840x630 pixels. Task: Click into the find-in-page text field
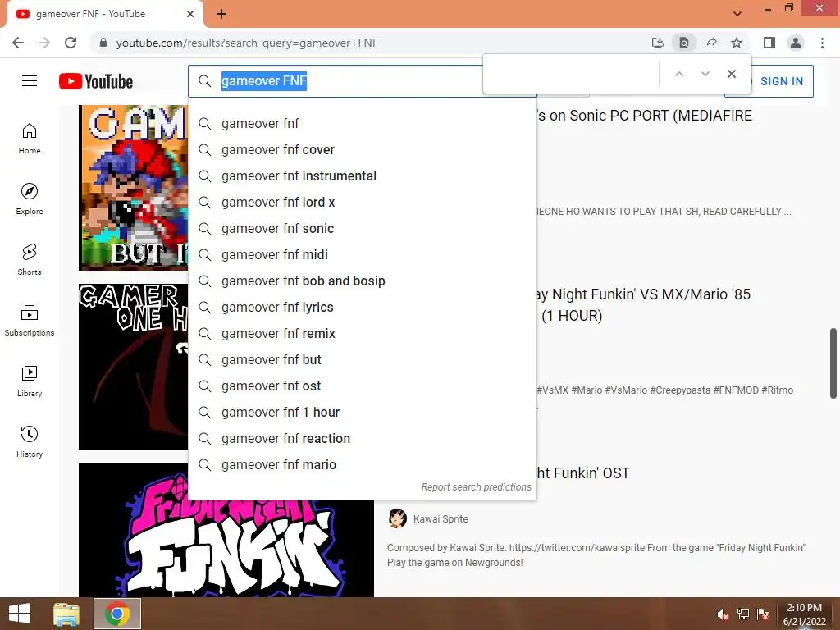(572, 74)
